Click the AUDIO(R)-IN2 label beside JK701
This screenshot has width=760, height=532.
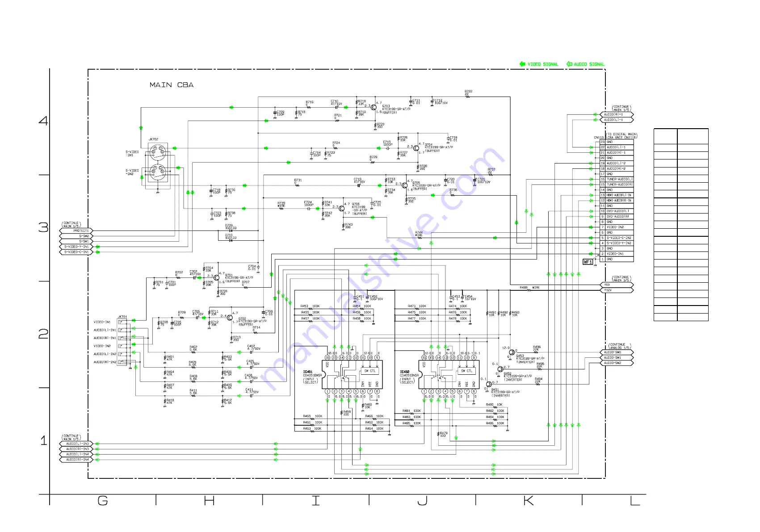pyautogui.click(x=105, y=362)
